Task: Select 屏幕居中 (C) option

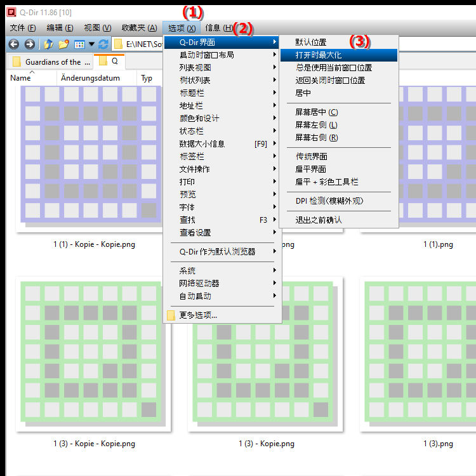Action: [x=339, y=112]
